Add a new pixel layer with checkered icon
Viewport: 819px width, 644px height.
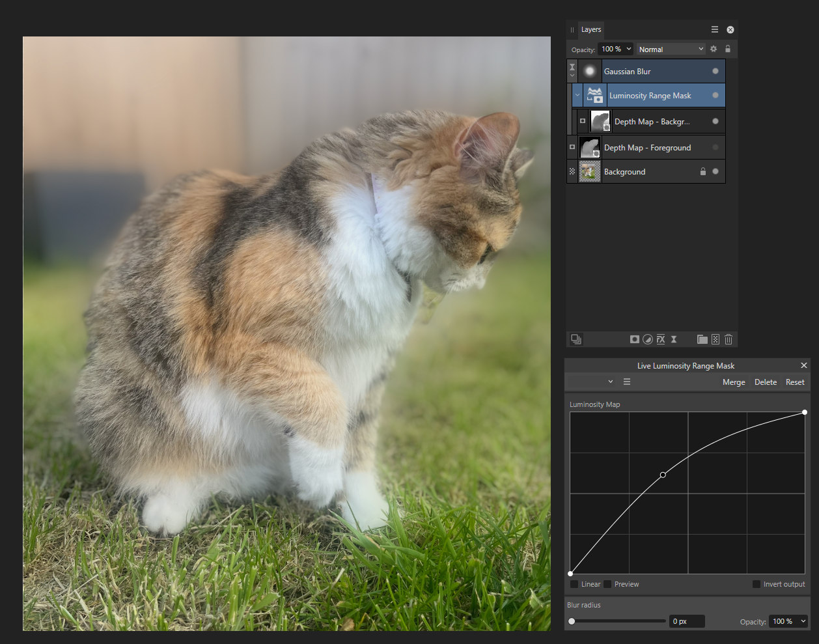point(715,339)
